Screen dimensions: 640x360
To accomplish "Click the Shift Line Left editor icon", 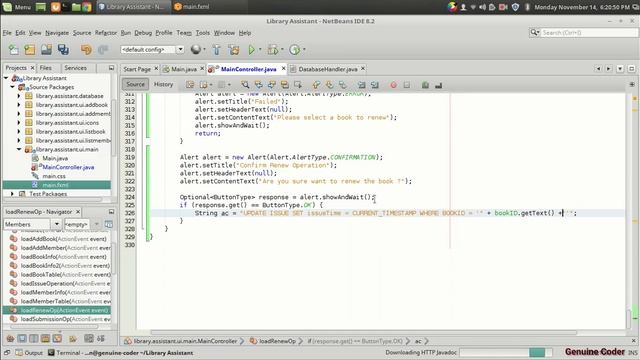I will tap(361, 85).
